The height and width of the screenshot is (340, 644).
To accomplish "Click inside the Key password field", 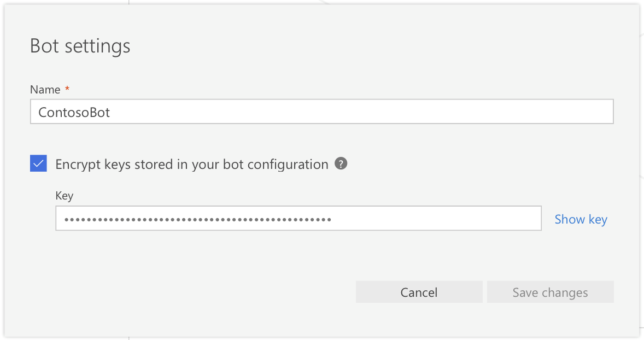I will 298,218.
